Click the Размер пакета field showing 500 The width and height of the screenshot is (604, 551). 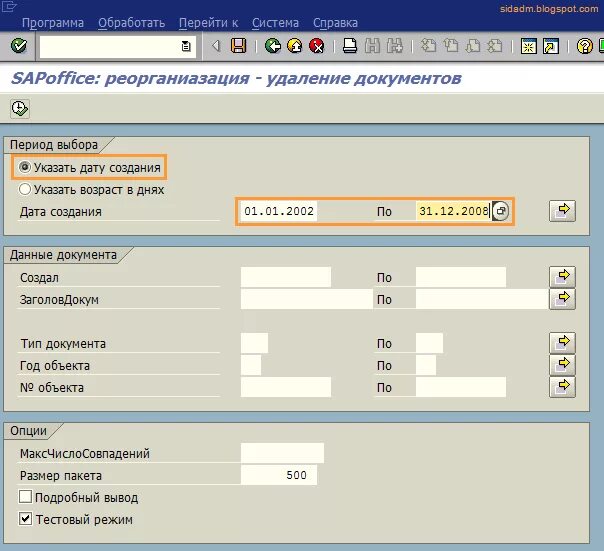(x=279, y=475)
